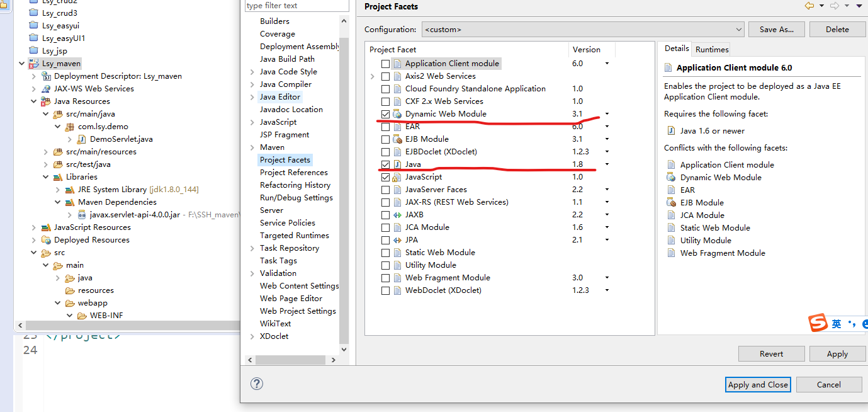The width and height of the screenshot is (868, 412).
Task: Click the Lsy_easyui project icon
Action: point(34,26)
